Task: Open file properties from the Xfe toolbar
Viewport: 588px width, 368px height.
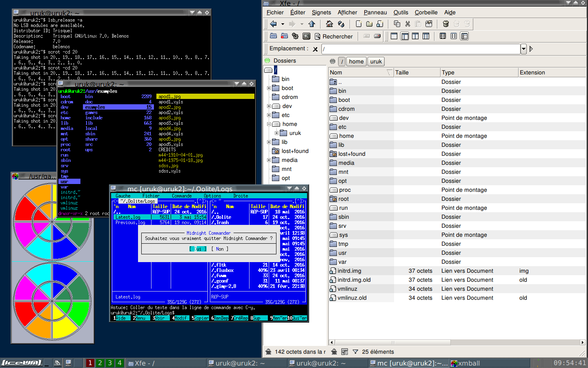Action: tap(429, 24)
